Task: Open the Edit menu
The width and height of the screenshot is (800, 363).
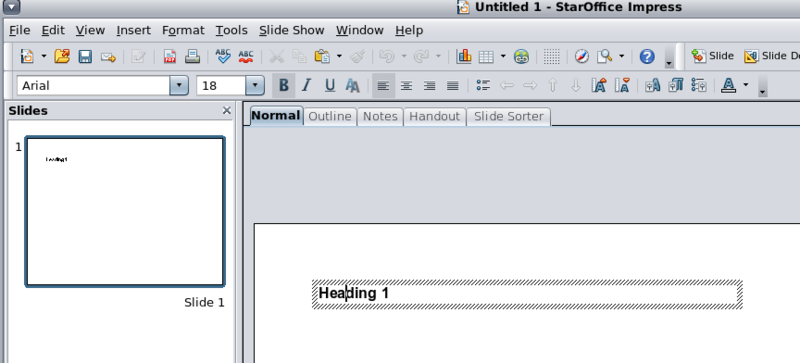Action: point(53,30)
